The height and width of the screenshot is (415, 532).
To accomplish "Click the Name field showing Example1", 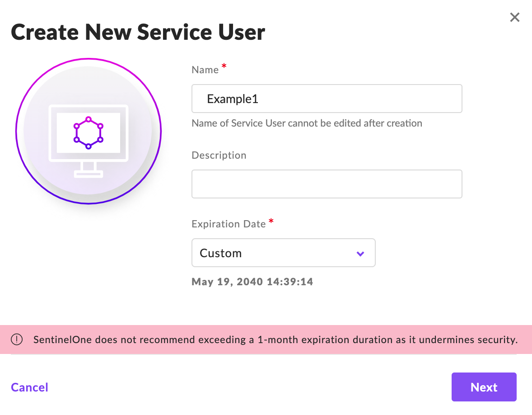I will coord(327,99).
